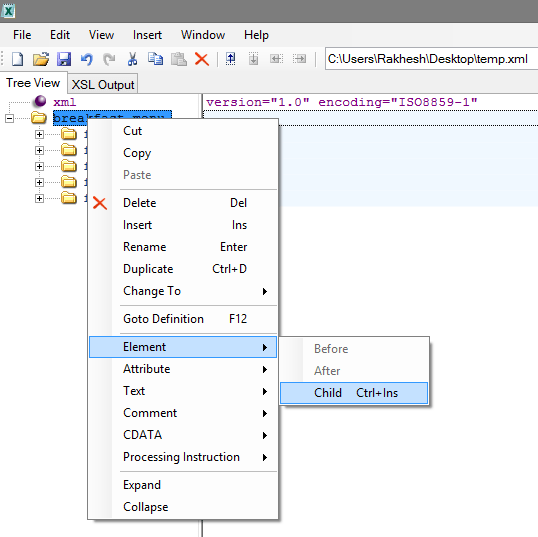Open the Insert menu

tap(147, 35)
